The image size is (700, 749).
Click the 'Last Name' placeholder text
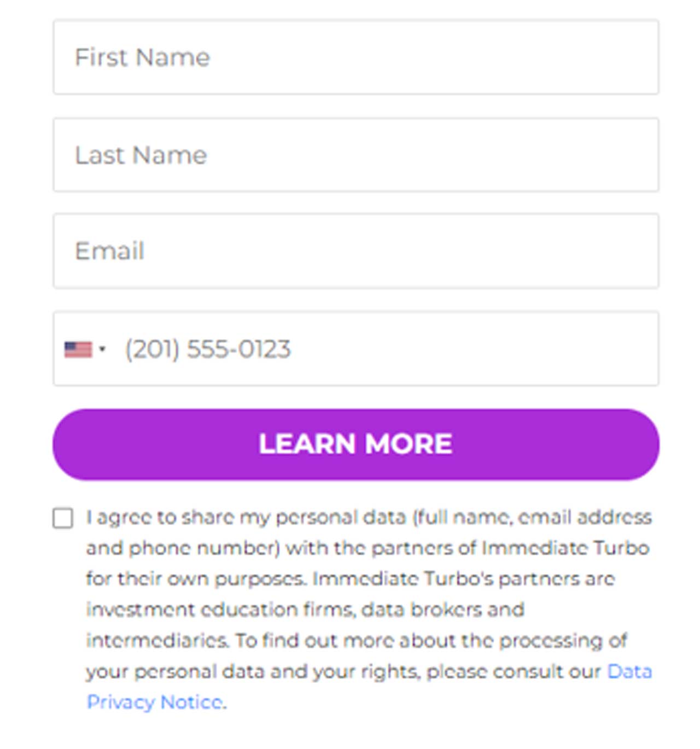pyautogui.click(x=141, y=155)
